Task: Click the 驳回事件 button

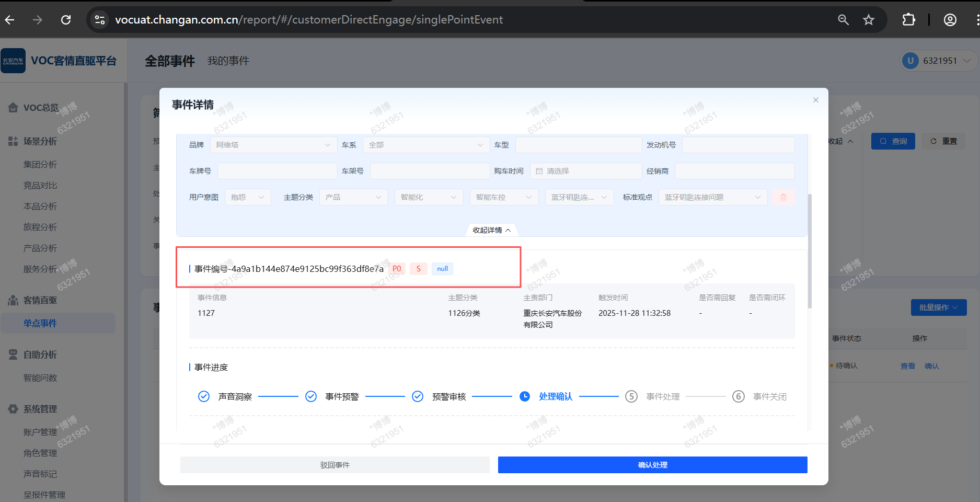Action: [x=335, y=465]
